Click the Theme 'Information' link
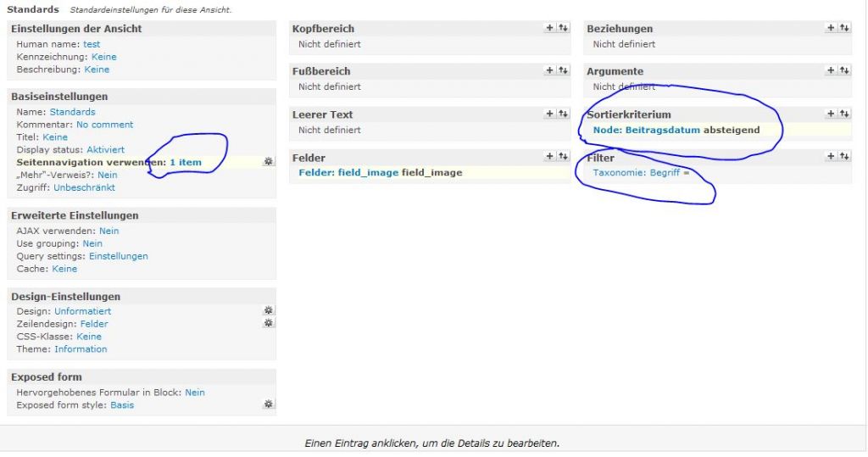 pos(81,349)
